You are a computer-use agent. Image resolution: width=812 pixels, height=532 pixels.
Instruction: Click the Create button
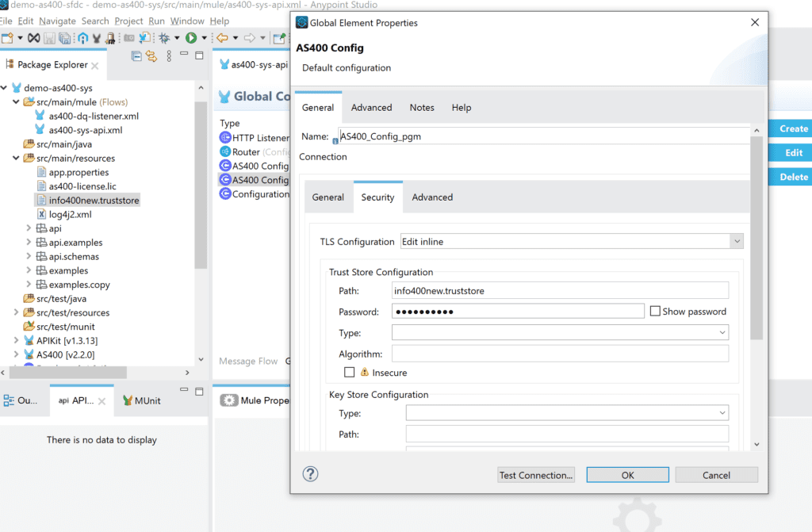pyautogui.click(x=791, y=128)
